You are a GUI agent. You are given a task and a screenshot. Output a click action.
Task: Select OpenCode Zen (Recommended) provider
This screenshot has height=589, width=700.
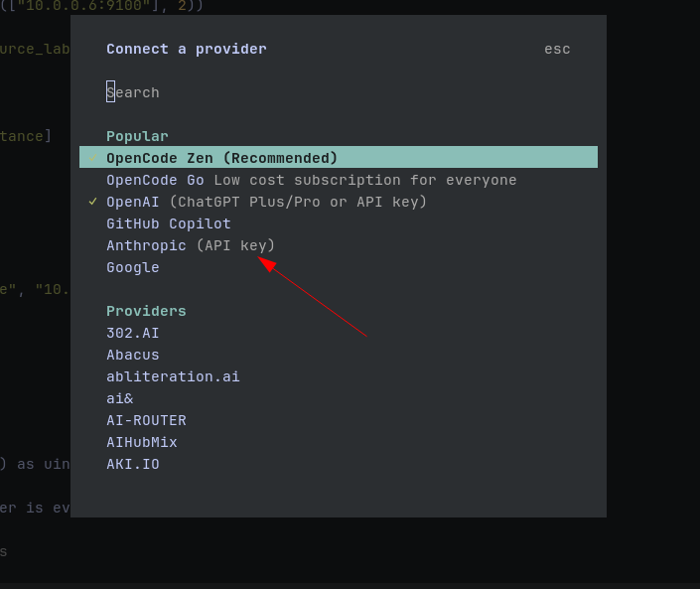[339, 158]
